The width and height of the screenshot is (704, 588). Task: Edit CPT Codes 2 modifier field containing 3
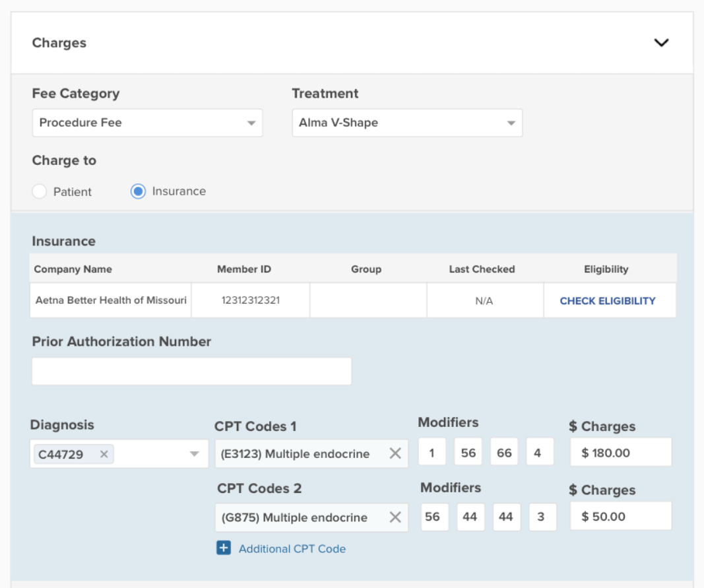(x=543, y=517)
